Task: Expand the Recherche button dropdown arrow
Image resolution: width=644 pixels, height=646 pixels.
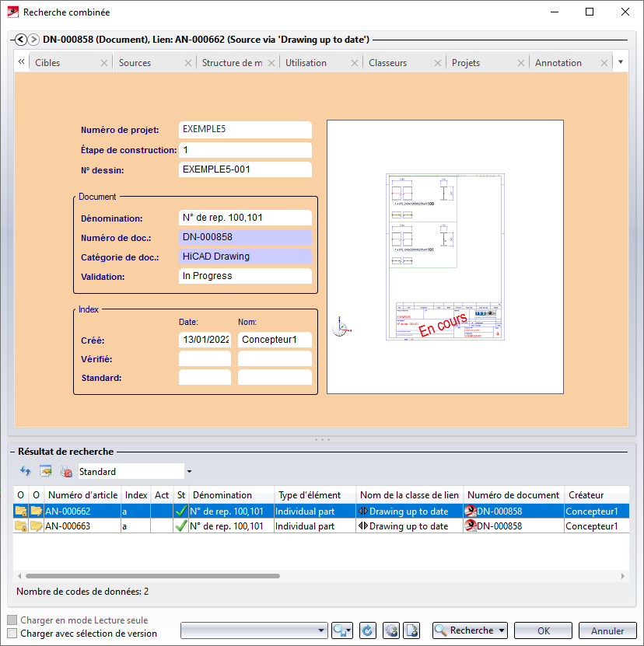Action: coord(502,630)
